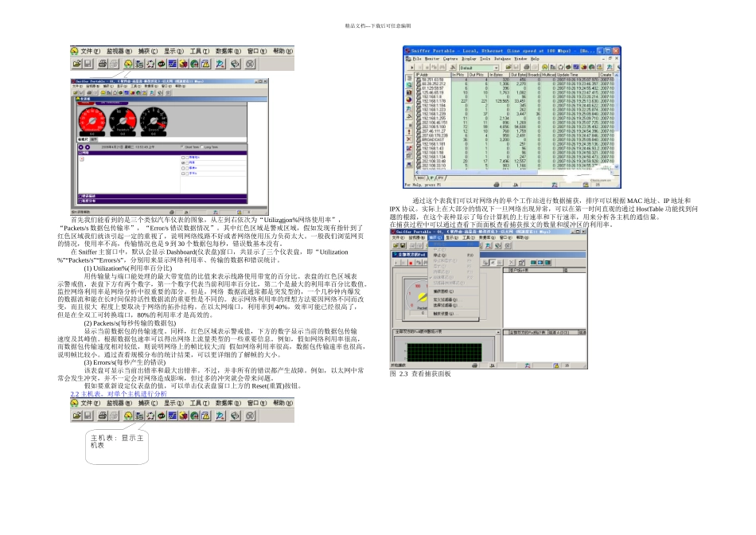Viewport: 756px width, 535px height.
Task: Click the Utilization% red gauge in Dashboard window
Action: [92, 122]
